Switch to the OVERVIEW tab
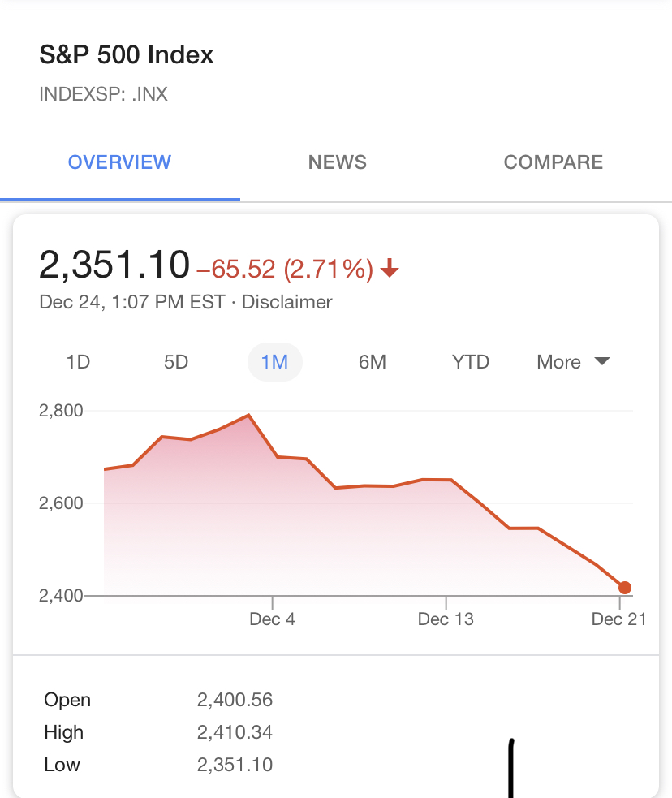The image size is (672, 798). click(x=119, y=162)
